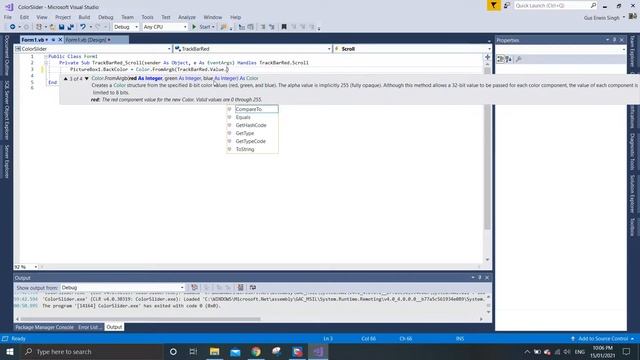Screen dimensions: 640x360
Task: Click the Quick Launch search box
Action: pos(555,5)
